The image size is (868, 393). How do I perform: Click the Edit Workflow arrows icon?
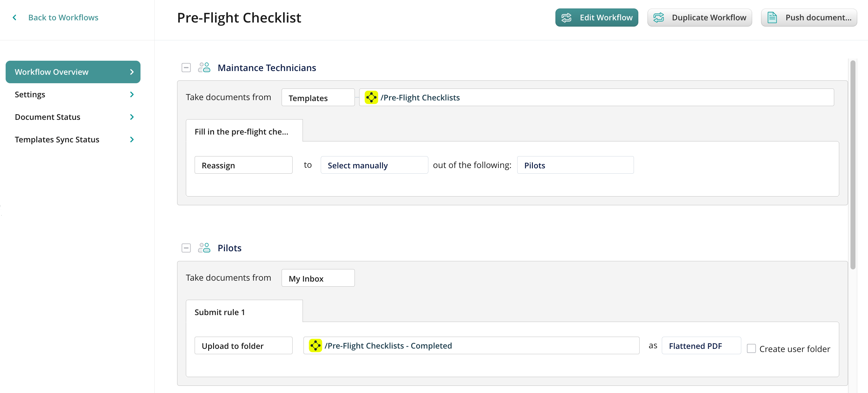click(566, 18)
